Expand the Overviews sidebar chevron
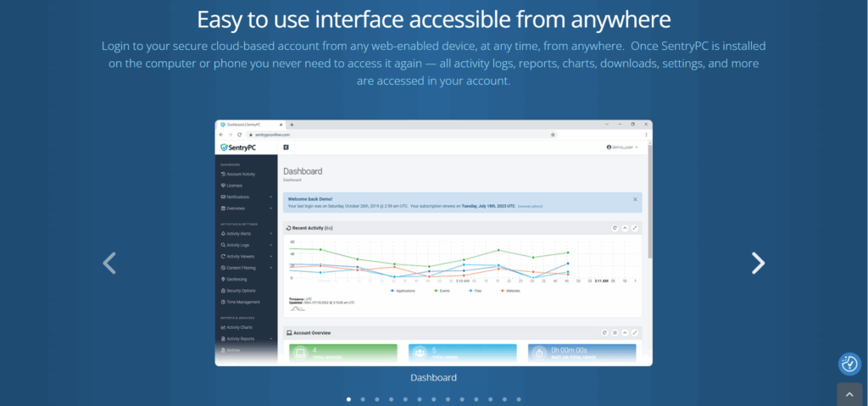 [x=270, y=209]
